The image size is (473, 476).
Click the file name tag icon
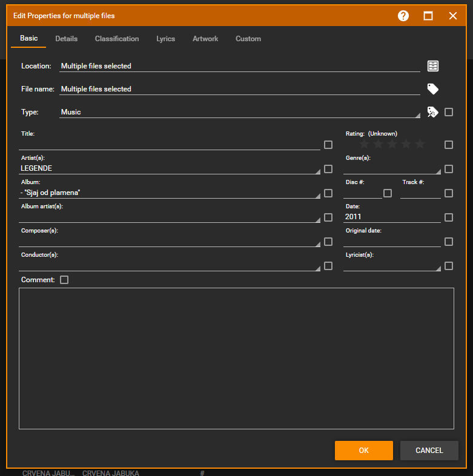[x=432, y=89]
